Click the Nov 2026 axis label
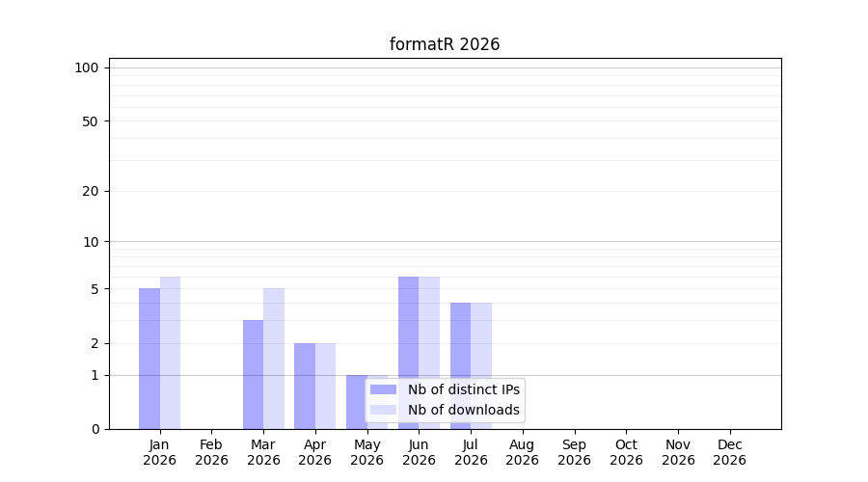The image size is (868, 482). 679,452
